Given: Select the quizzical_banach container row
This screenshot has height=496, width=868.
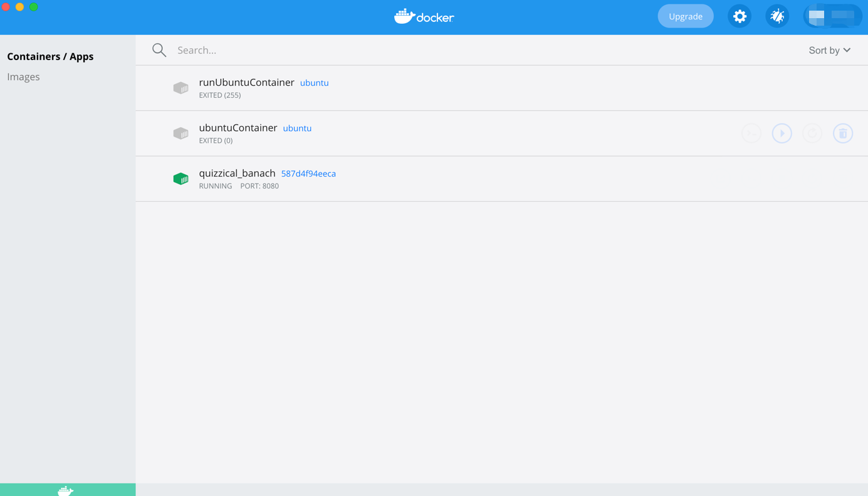Looking at the screenshot, I should point(439,178).
